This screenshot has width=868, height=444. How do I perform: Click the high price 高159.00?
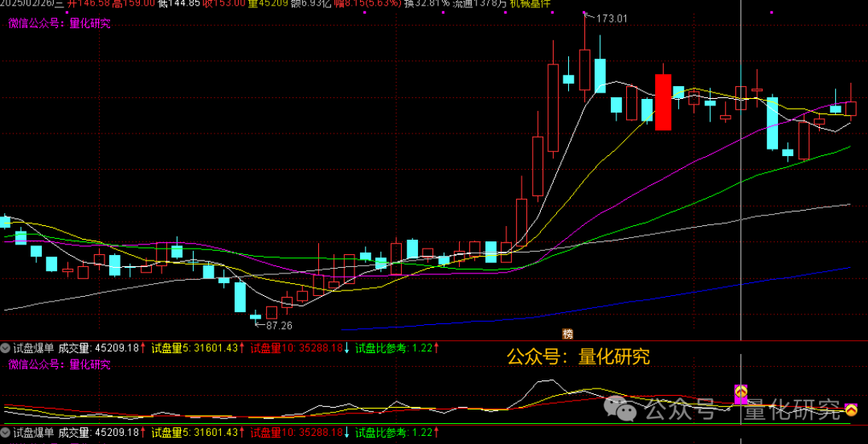pyautogui.click(x=133, y=3)
